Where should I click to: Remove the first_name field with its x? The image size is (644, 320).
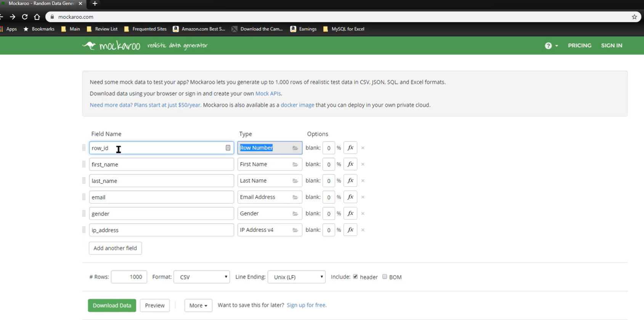[363, 164]
